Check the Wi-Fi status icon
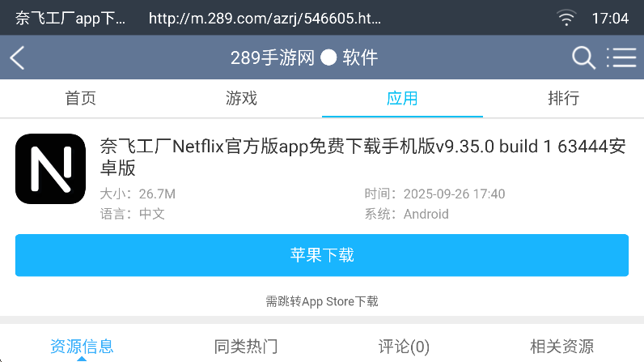This screenshot has height=362, width=644. tap(566, 18)
